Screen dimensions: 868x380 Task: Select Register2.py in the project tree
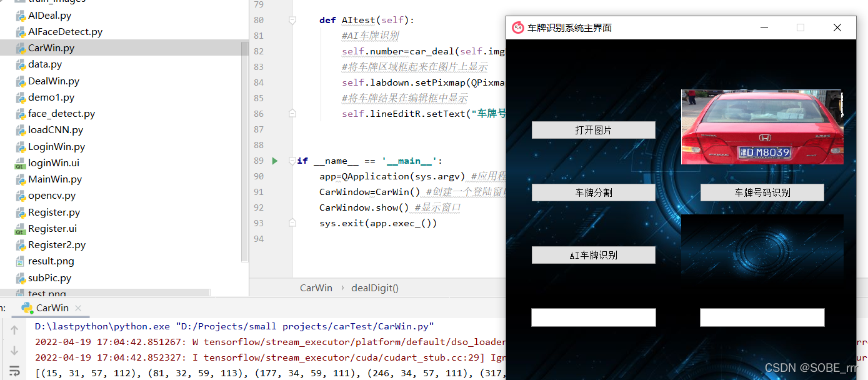tap(57, 245)
